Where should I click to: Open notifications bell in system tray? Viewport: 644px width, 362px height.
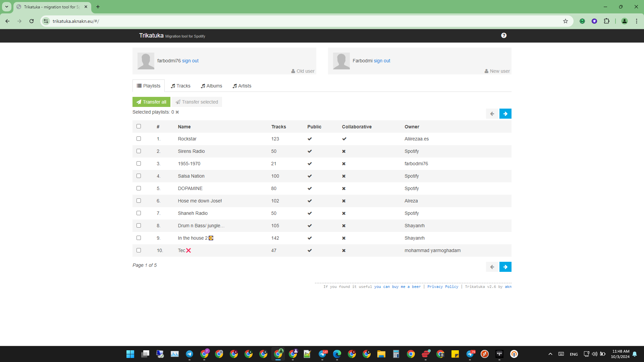635,354
